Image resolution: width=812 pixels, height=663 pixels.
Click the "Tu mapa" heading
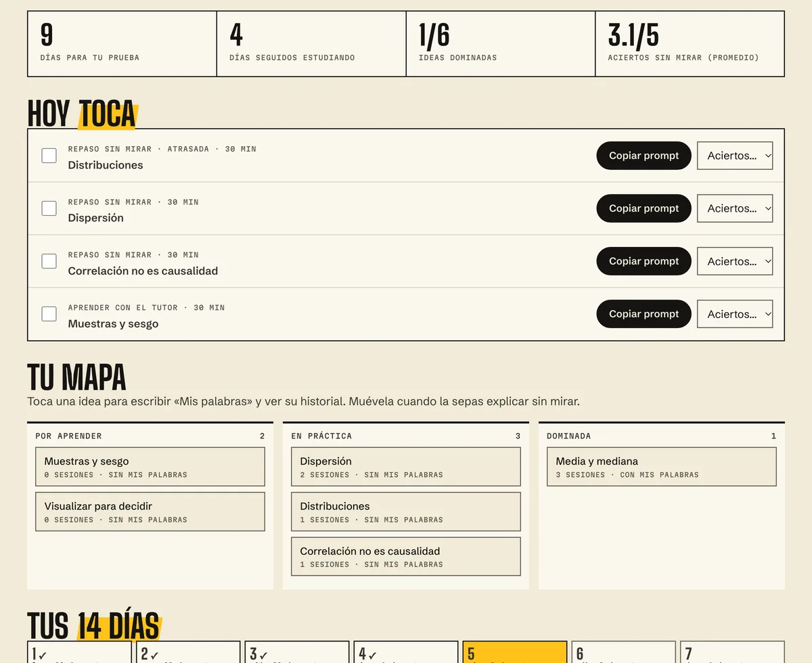(x=76, y=378)
